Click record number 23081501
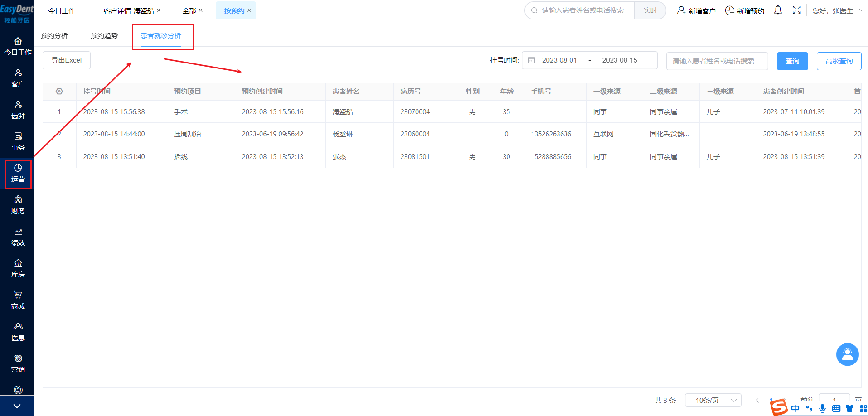 click(415, 157)
